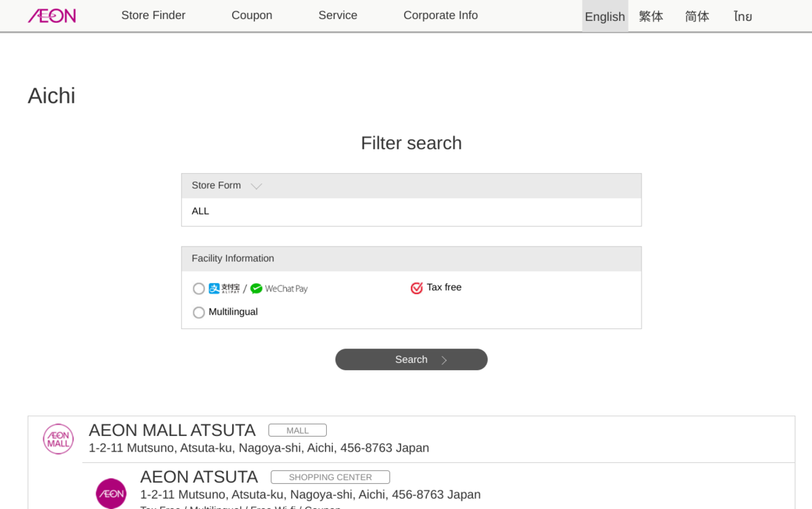Open the AEON logo home link

coord(51,16)
